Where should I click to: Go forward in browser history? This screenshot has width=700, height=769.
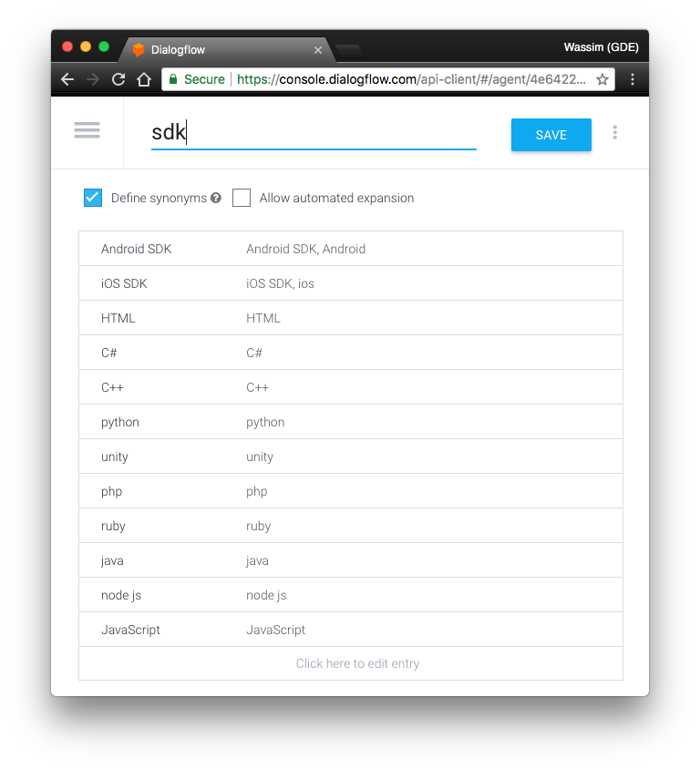click(x=93, y=79)
